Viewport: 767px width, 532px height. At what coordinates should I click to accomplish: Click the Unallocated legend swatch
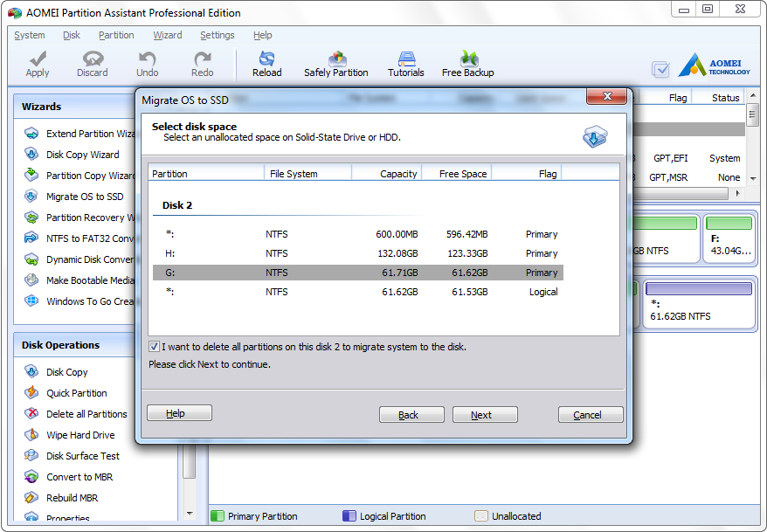point(481,516)
